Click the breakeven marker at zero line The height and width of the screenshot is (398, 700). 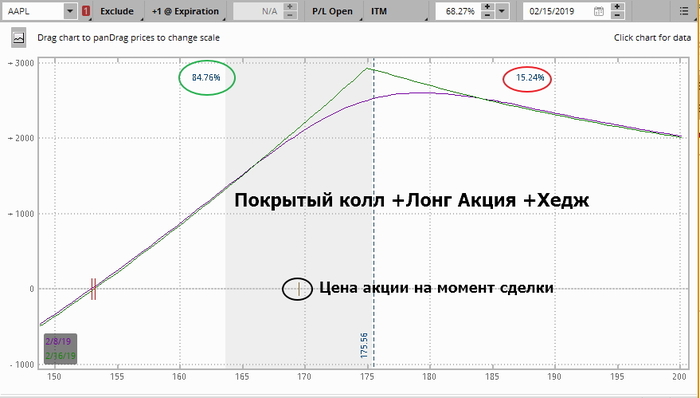point(93,289)
